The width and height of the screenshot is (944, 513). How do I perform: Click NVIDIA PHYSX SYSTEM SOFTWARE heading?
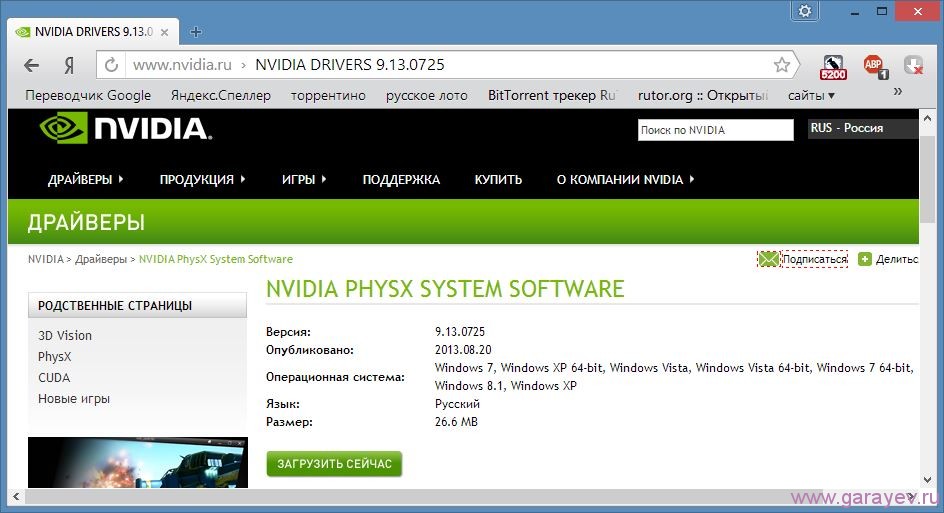(445, 289)
